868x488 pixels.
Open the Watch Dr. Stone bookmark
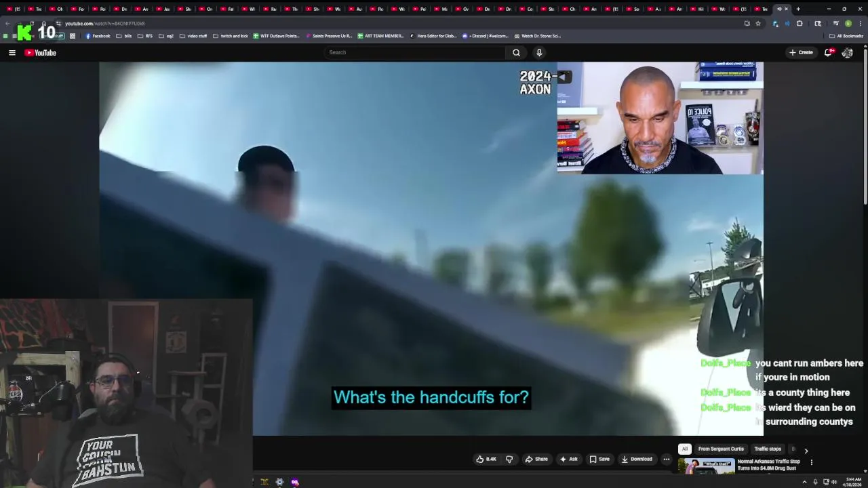(x=537, y=36)
